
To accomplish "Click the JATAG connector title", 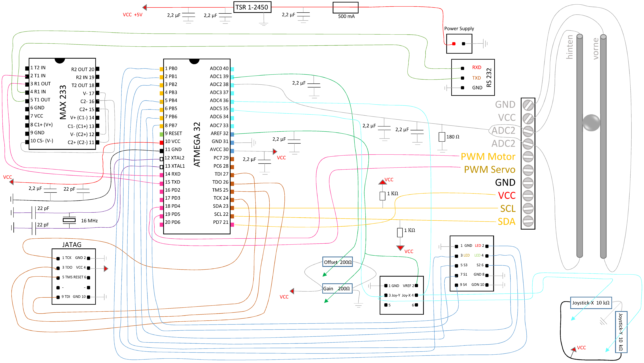I will click(72, 244).
